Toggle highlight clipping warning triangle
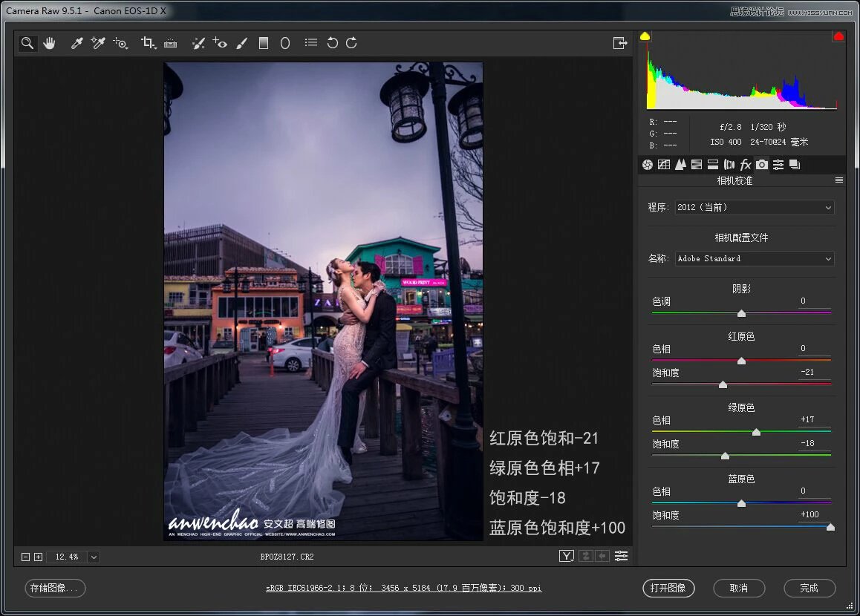The height and width of the screenshot is (616, 860). click(838, 36)
